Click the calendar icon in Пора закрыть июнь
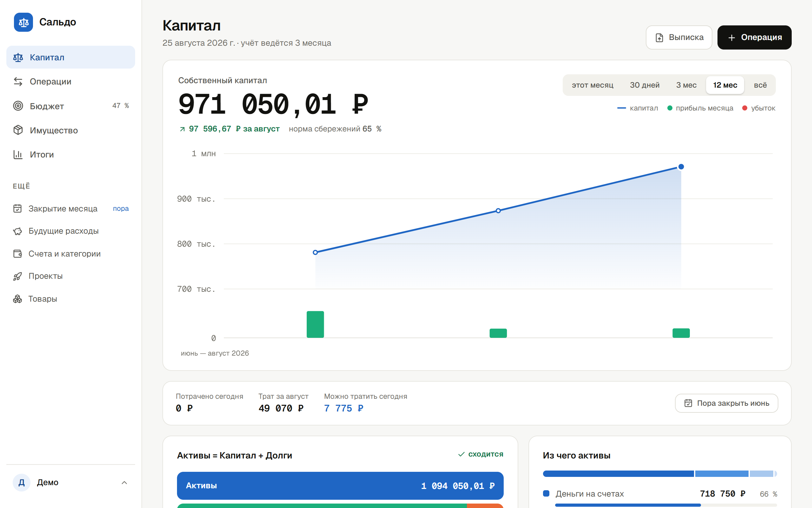This screenshot has height=508, width=812. (x=688, y=403)
